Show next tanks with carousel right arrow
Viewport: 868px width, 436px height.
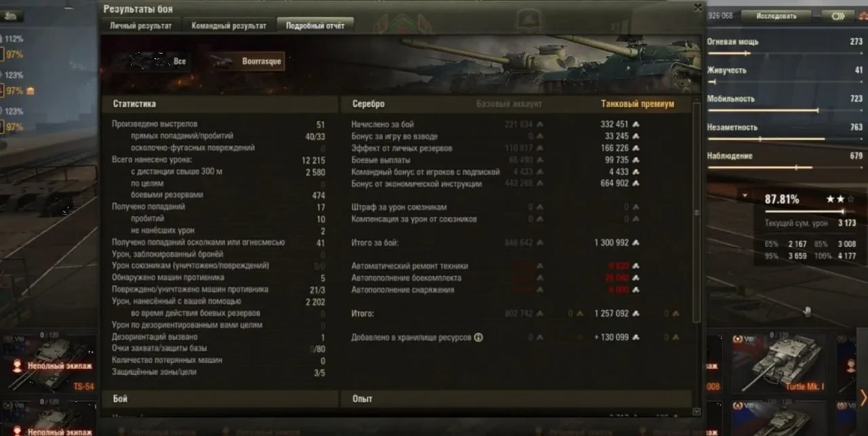[863, 397]
